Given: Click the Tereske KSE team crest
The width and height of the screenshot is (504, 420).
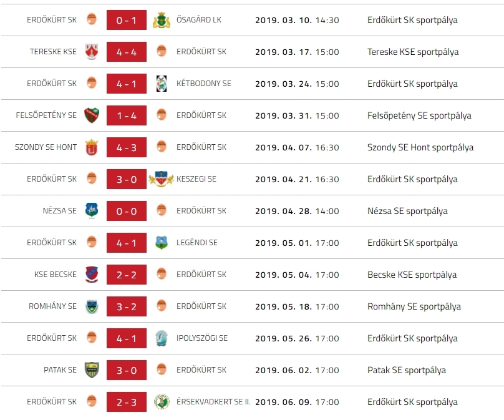Looking at the screenshot, I should pyautogui.click(x=92, y=52).
